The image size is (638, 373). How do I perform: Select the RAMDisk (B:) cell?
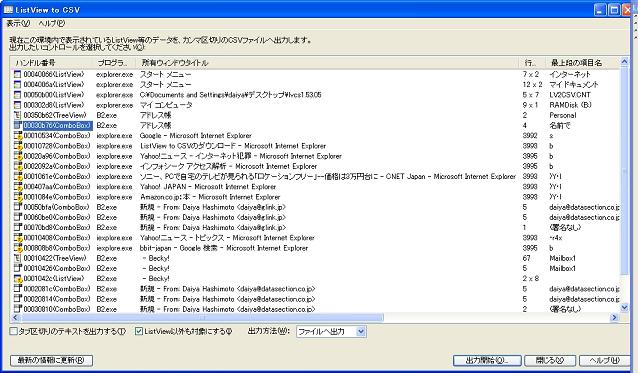(570, 105)
